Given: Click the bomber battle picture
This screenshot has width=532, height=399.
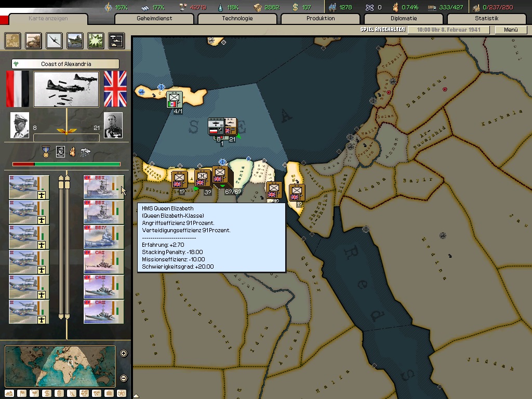Looking at the screenshot, I should (x=66, y=89).
